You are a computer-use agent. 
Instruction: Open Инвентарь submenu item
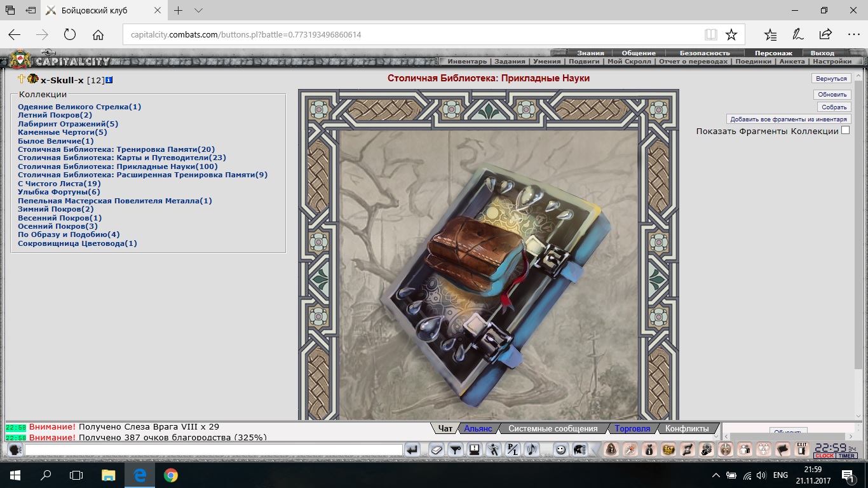pyautogui.click(x=467, y=62)
